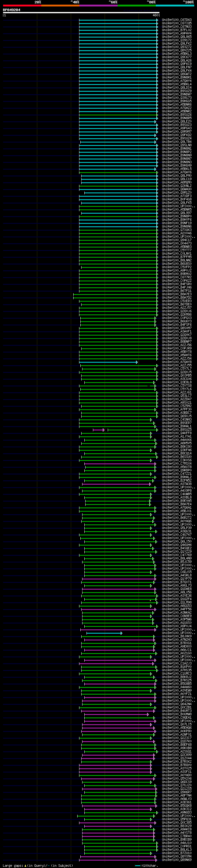The height and width of the screenshot is (868, 197).
Task: Open UniRef100_Q8LEZ0 entry
Action: pyautogui.click(x=177, y=122)
